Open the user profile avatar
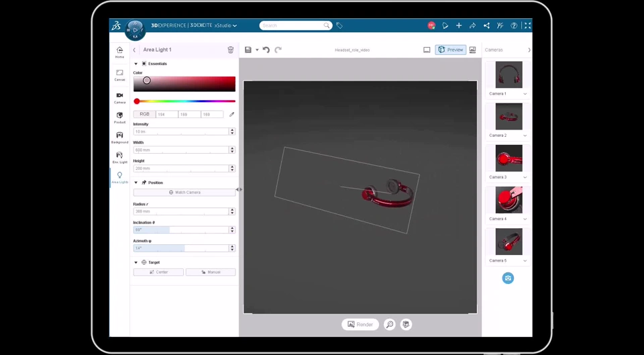Viewport: 644px width, 355px height. [431, 26]
